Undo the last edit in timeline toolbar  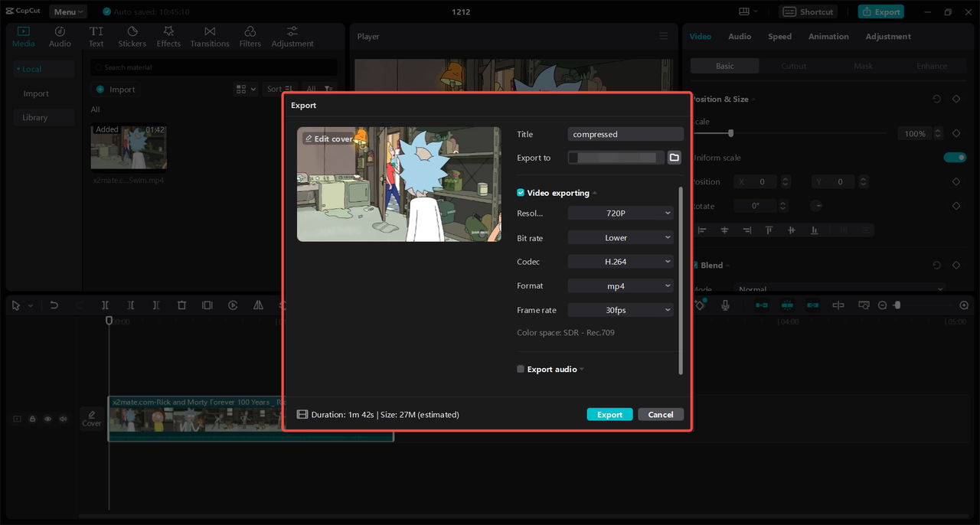pyautogui.click(x=54, y=305)
